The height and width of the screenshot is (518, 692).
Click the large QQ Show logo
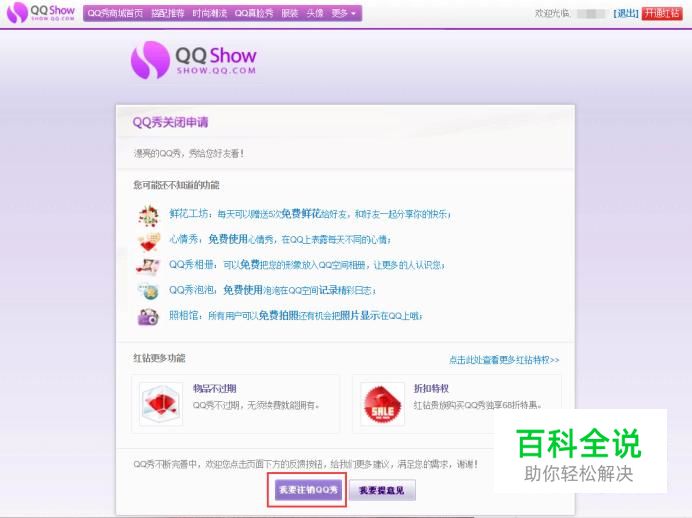tap(193, 60)
